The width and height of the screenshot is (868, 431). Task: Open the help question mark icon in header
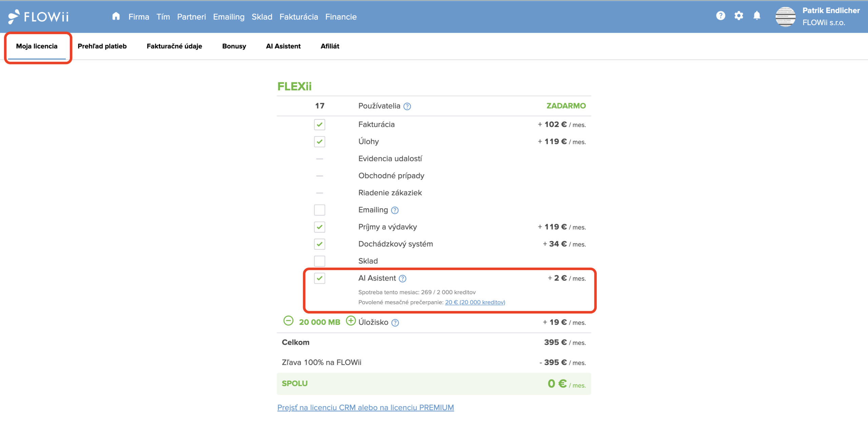coord(721,16)
